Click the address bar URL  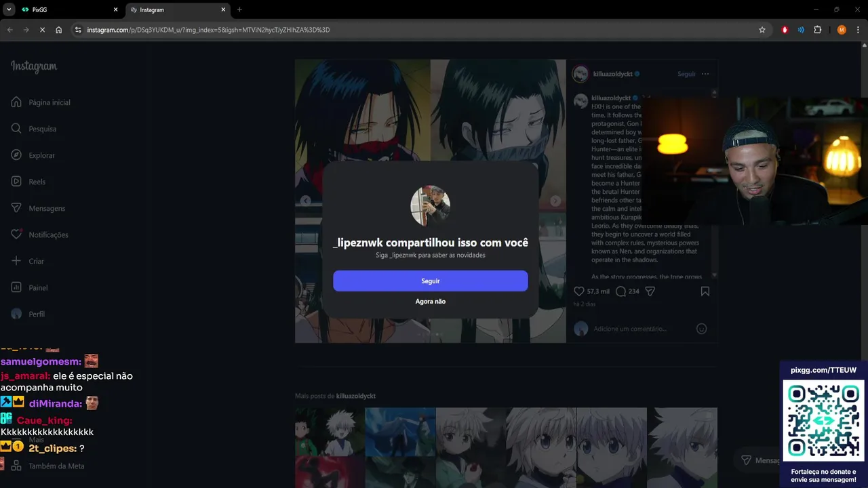[x=208, y=30]
